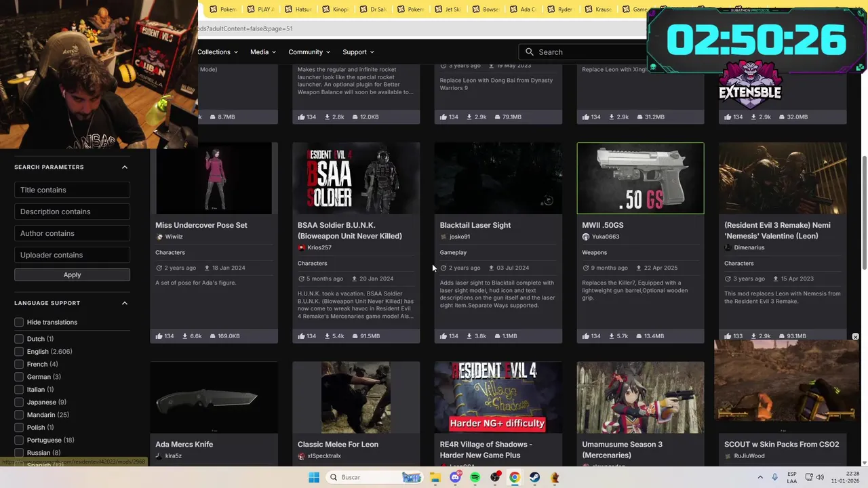Image resolution: width=868 pixels, height=488 pixels.
Task: Click the thumbs-up icon on Miss Undercover Pose Set
Action: tap(159, 336)
